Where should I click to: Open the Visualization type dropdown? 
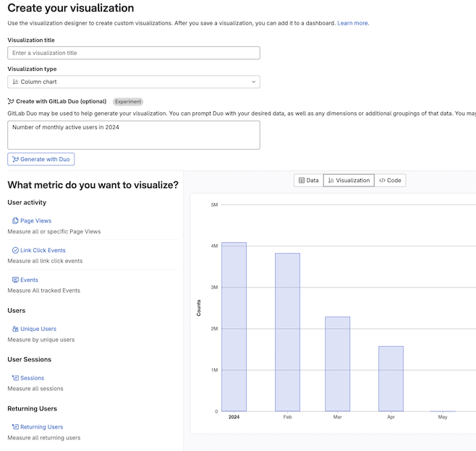pyautogui.click(x=134, y=82)
